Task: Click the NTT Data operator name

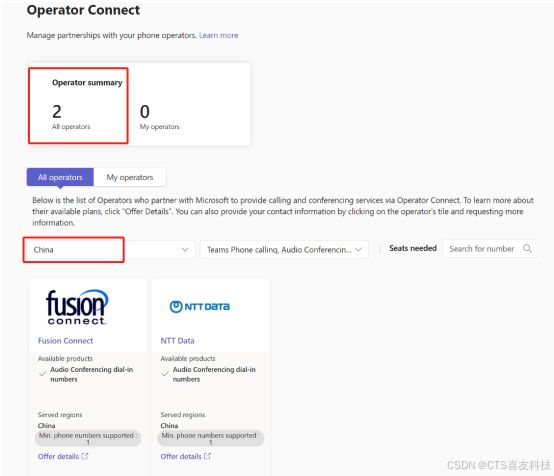Action: [177, 341]
